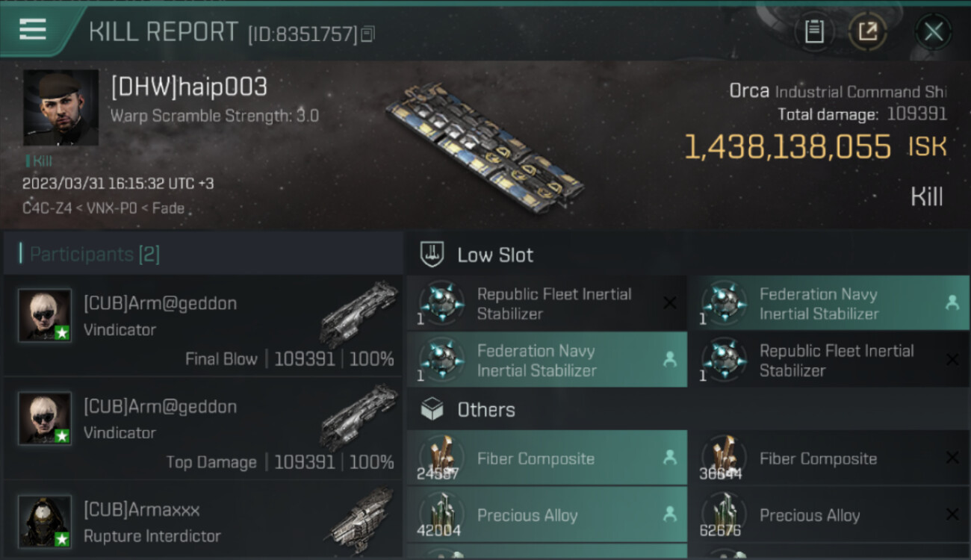
Task: Open Armaxxx pilot portrait
Action: [45, 520]
